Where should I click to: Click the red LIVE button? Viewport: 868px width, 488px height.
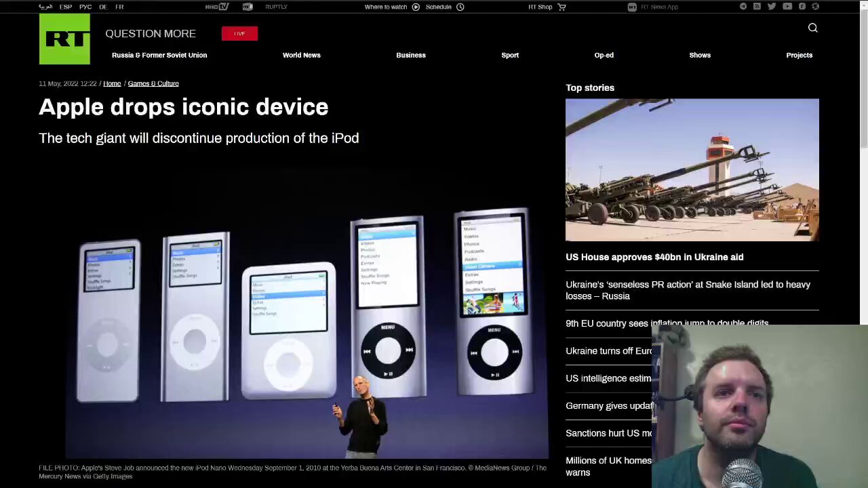[x=239, y=33]
